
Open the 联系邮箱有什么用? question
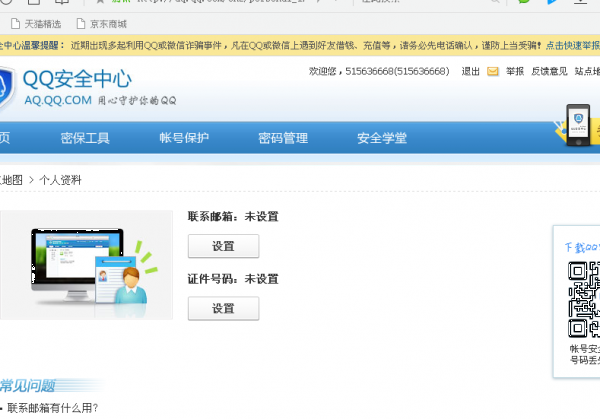point(53,408)
